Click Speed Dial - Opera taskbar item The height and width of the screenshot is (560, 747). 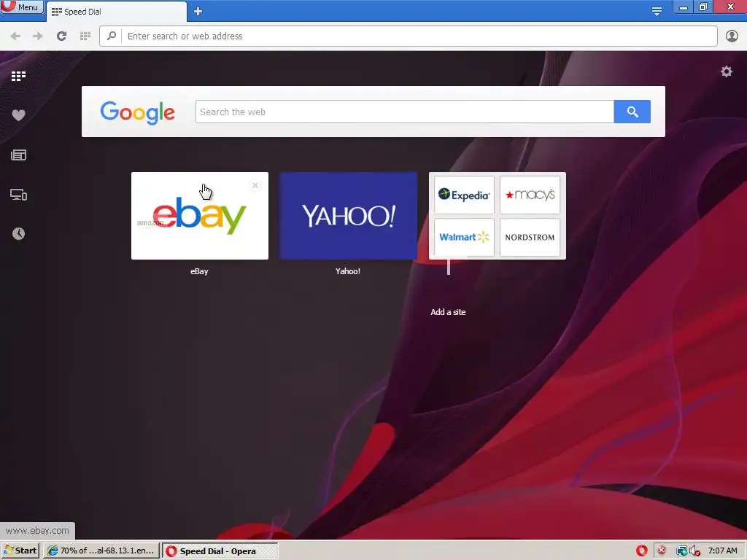(220, 551)
